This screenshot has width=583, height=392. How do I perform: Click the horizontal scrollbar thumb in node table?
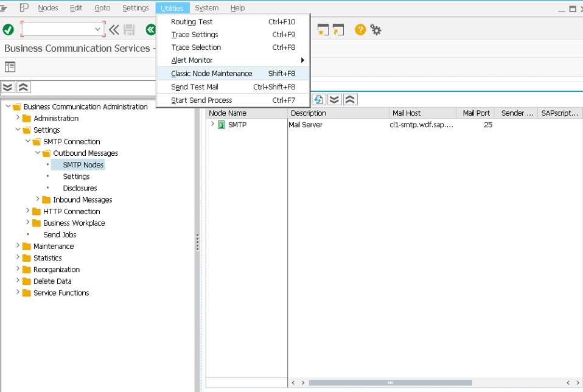coord(391,383)
